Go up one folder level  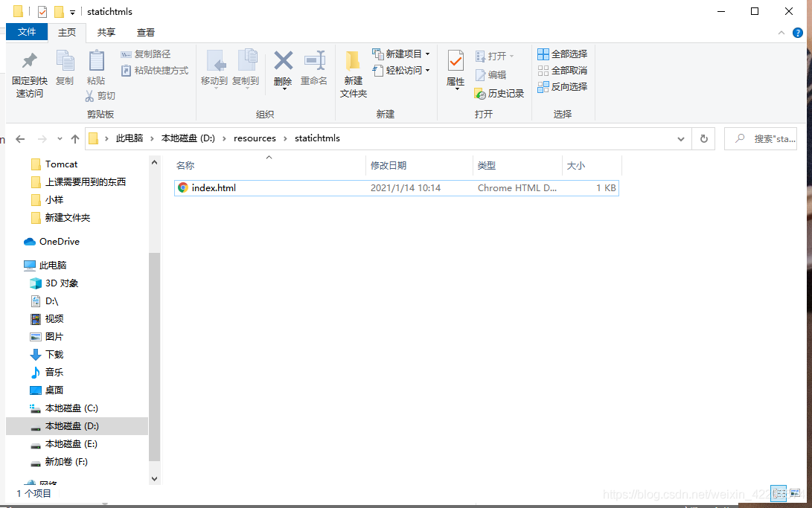75,138
